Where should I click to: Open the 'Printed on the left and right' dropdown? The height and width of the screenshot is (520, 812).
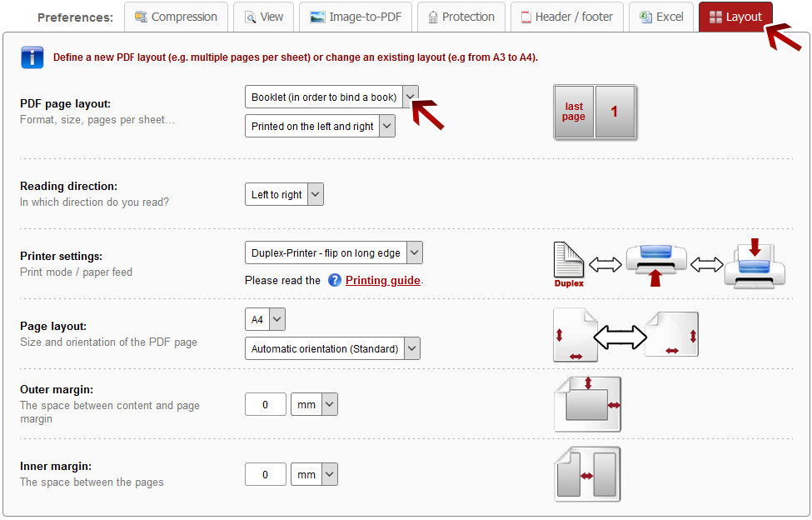point(320,127)
